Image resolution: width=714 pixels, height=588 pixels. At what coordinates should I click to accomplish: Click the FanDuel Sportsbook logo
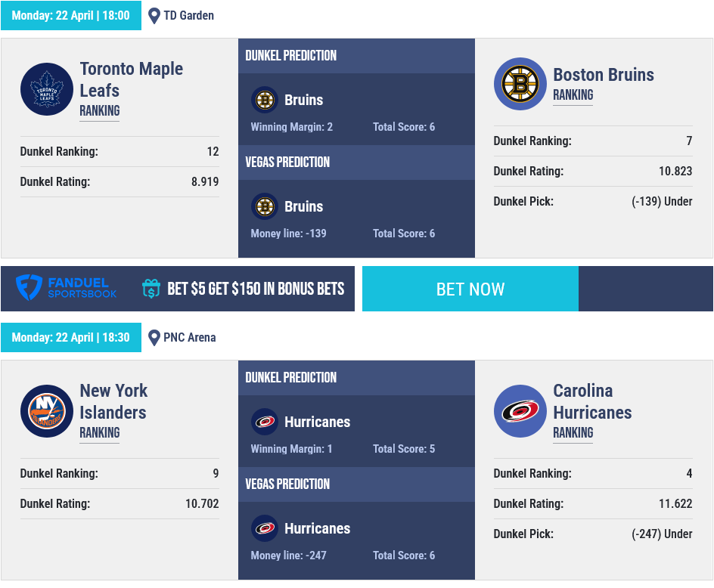[67, 288]
